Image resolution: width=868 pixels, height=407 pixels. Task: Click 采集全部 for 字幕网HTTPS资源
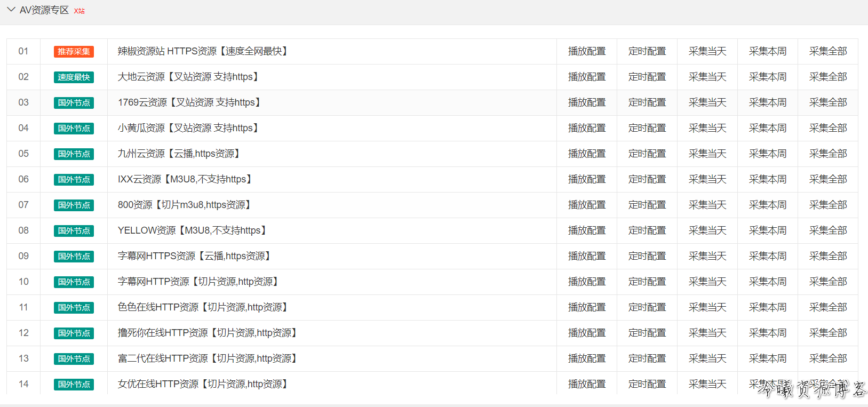(x=828, y=256)
